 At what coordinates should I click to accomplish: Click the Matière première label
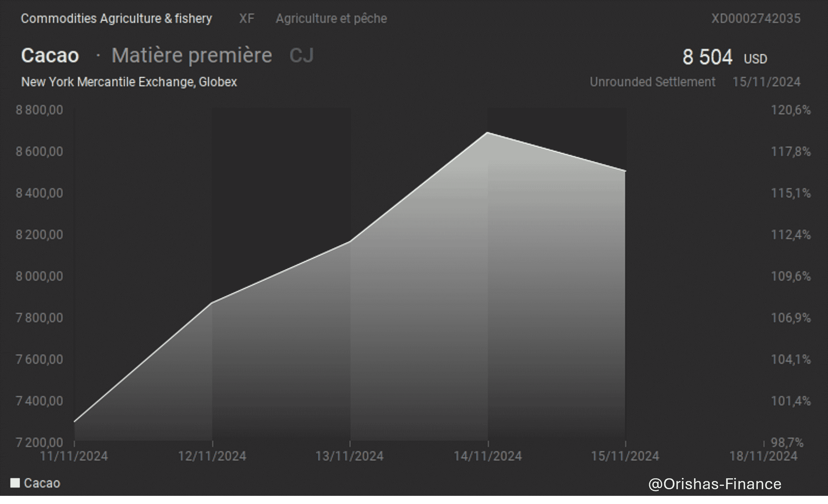pyautogui.click(x=192, y=55)
